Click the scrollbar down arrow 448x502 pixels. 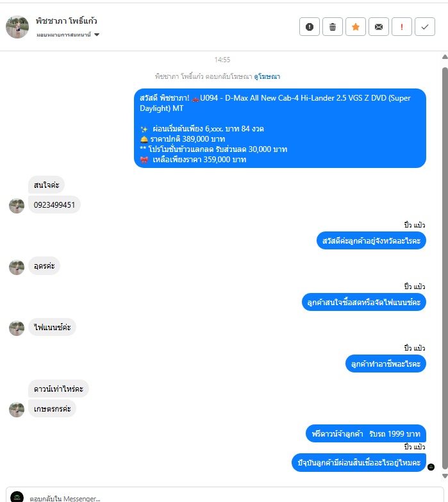pyautogui.click(x=445, y=476)
